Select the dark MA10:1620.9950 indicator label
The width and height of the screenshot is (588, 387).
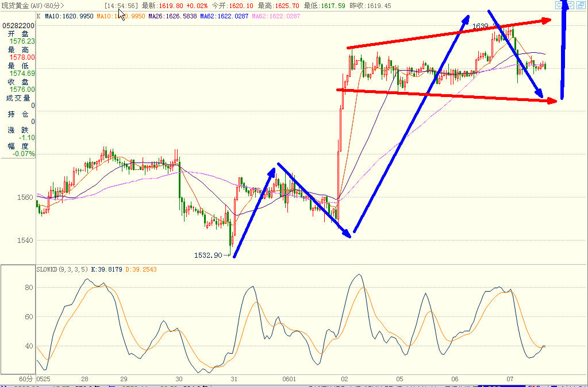tap(69, 16)
